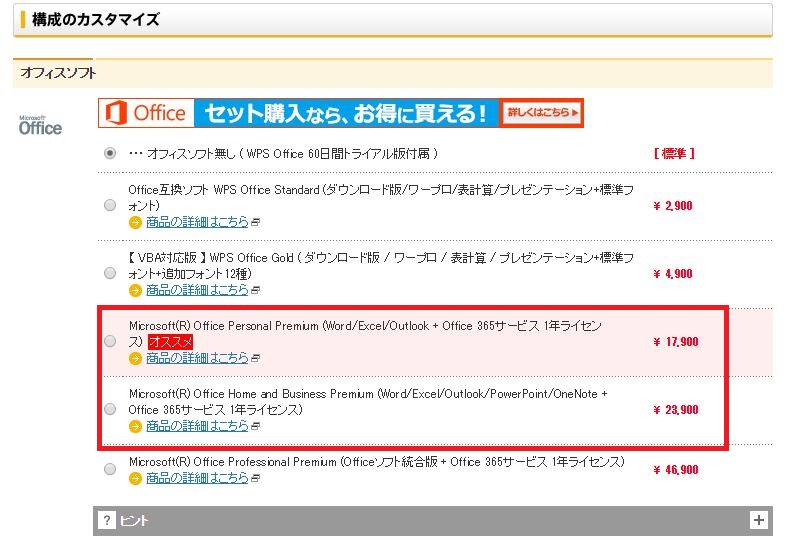
Task: Choose Office Professional Premium radio button
Action: [x=110, y=469]
